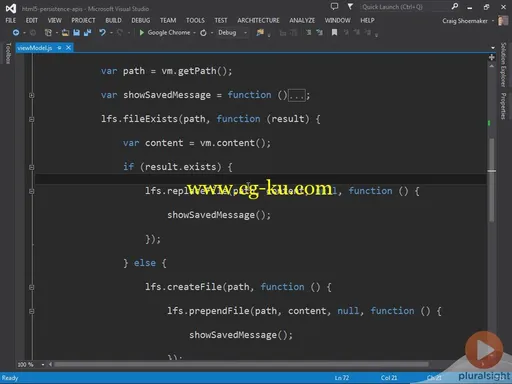
Task: Click the vertical scrollbar up arrow
Action: point(492,66)
